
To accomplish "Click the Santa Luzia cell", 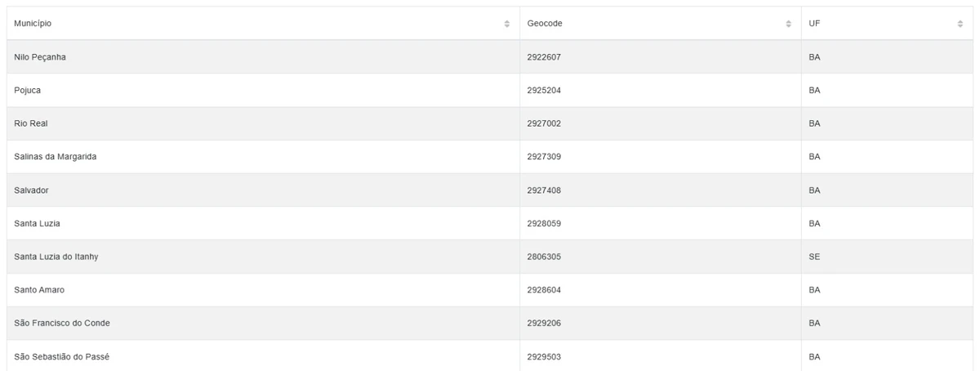I will click(x=38, y=223).
